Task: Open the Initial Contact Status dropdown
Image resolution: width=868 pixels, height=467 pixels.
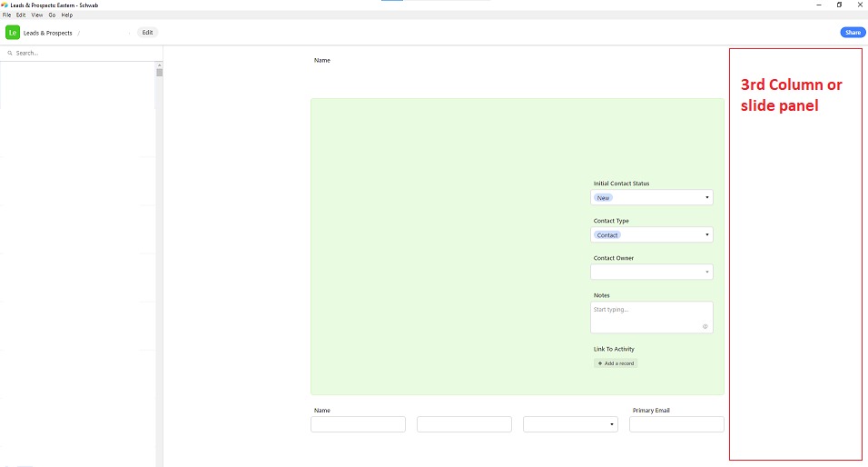Action: tap(652, 198)
